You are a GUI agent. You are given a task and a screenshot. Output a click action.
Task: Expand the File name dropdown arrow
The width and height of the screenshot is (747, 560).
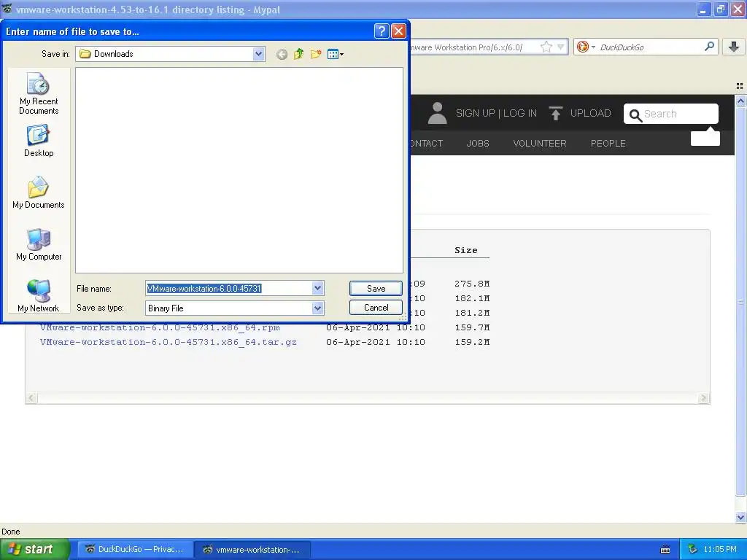coord(318,288)
